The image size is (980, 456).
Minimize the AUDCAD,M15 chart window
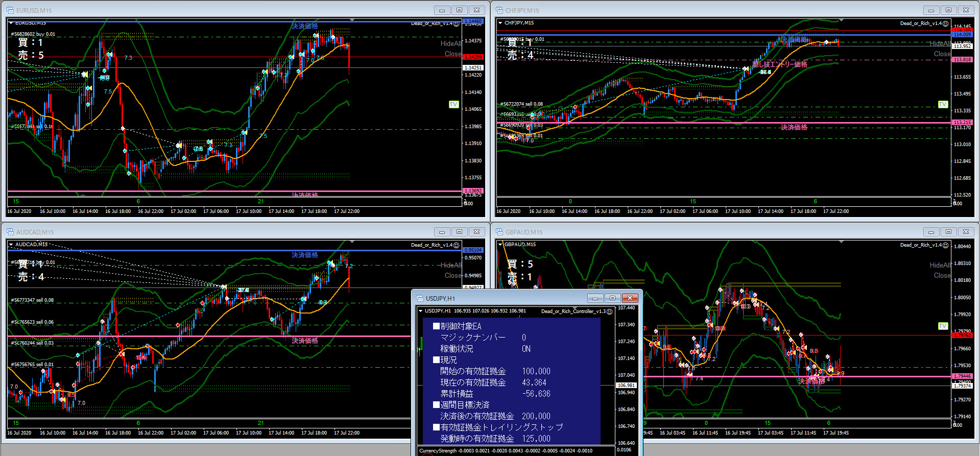click(x=442, y=232)
